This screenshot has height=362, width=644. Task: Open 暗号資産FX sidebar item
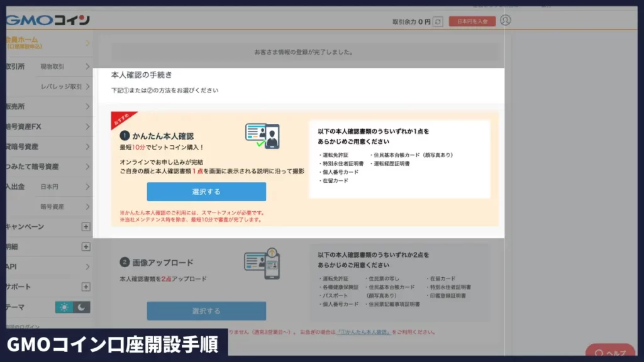(23, 126)
